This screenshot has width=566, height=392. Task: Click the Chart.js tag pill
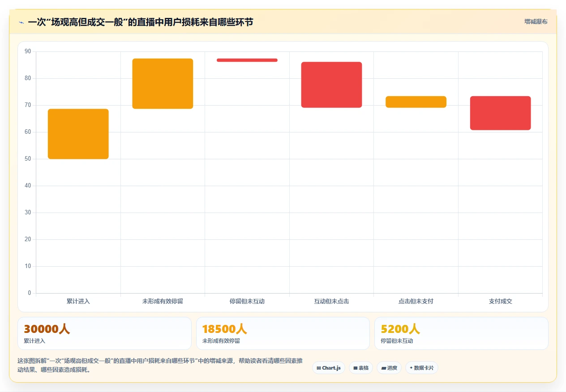tap(329, 368)
